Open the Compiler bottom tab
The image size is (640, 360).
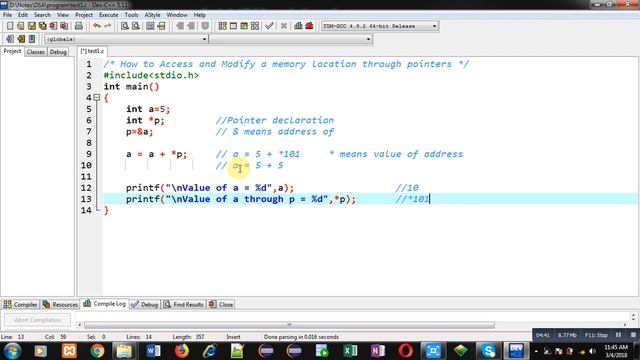coord(20,304)
